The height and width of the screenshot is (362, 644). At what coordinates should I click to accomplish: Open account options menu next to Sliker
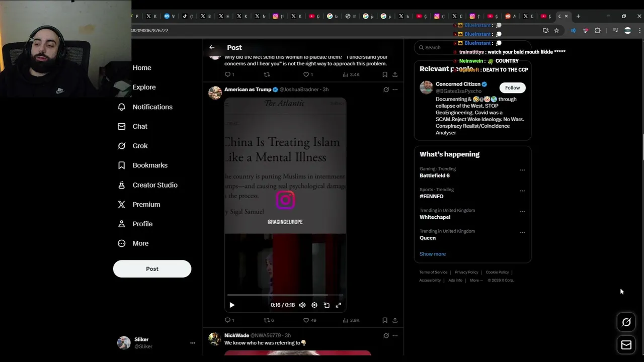[192, 343]
